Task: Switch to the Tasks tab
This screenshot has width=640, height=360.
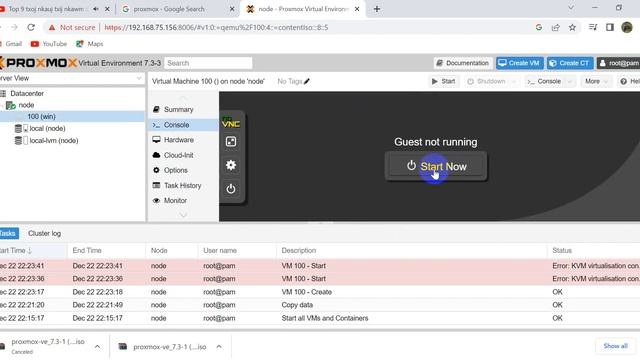Action: tap(8, 233)
